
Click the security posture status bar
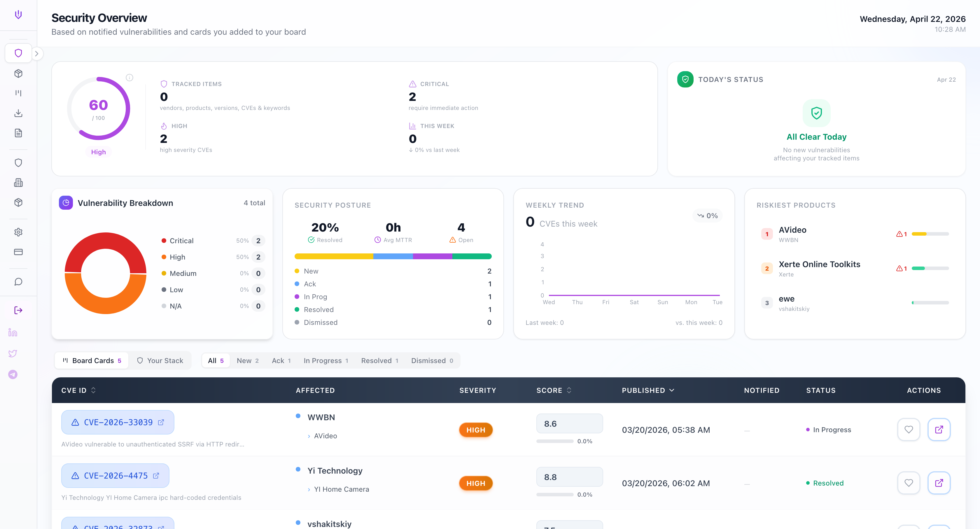[x=393, y=256]
